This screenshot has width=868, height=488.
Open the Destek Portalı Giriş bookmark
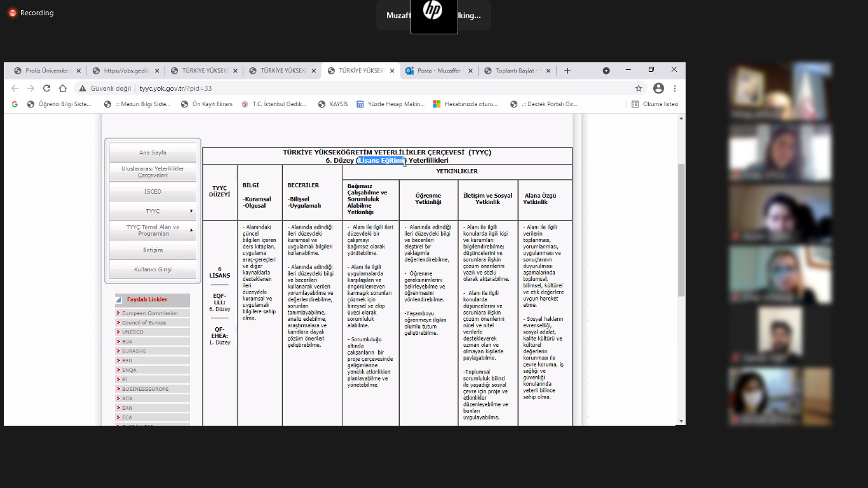544,104
